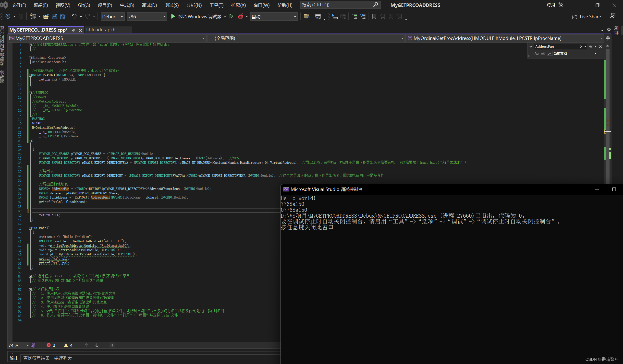Screen dimensions: 623x364
Task: Toggle regular expression search option
Action: 549,53
